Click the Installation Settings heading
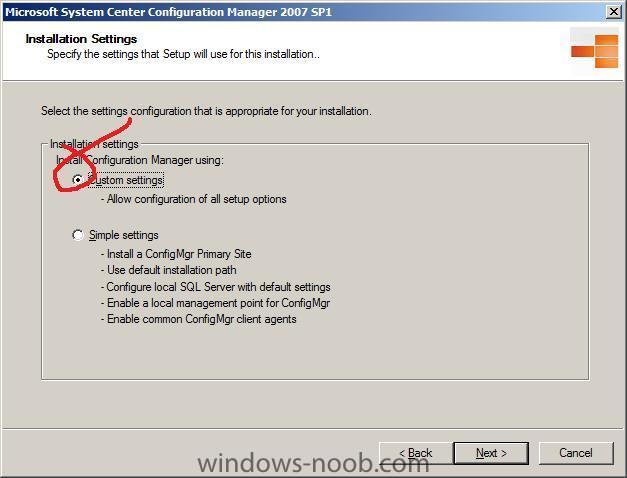 click(x=81, y=39)
